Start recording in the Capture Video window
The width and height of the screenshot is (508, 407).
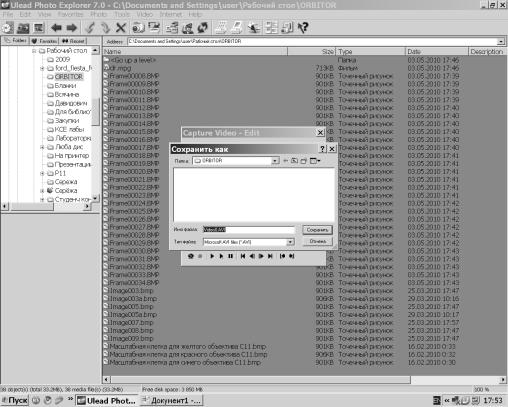point(190,256)
